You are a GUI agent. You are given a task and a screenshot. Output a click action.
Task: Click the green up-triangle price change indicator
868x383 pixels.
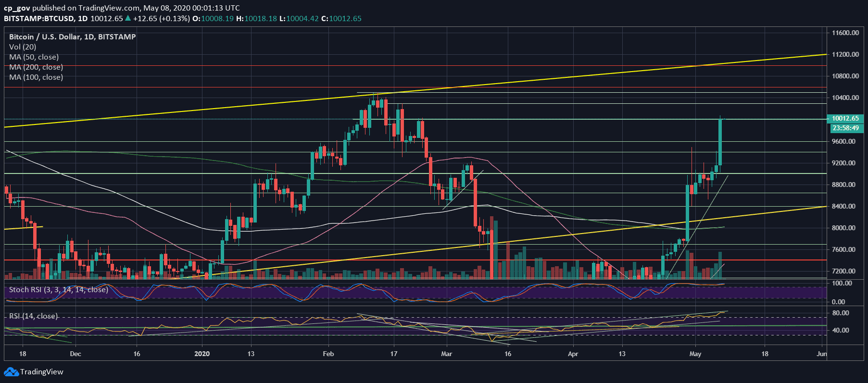(x=127, y=18)
